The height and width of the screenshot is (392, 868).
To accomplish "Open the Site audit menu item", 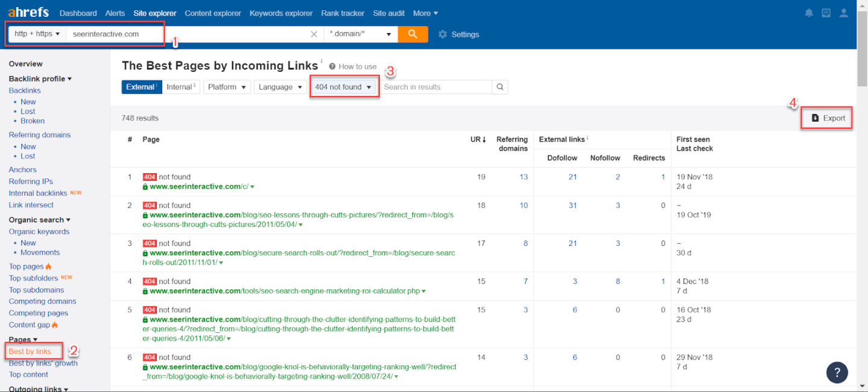I will 388,13.
